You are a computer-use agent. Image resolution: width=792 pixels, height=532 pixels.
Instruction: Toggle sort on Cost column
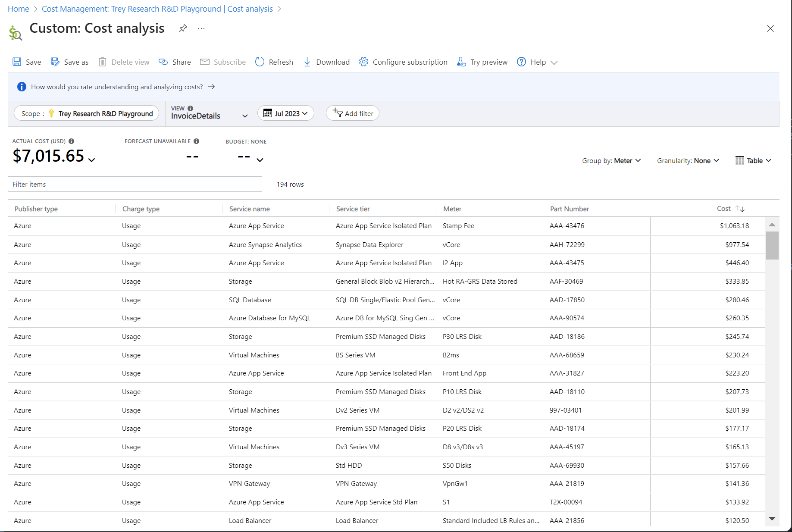[740, 209]
